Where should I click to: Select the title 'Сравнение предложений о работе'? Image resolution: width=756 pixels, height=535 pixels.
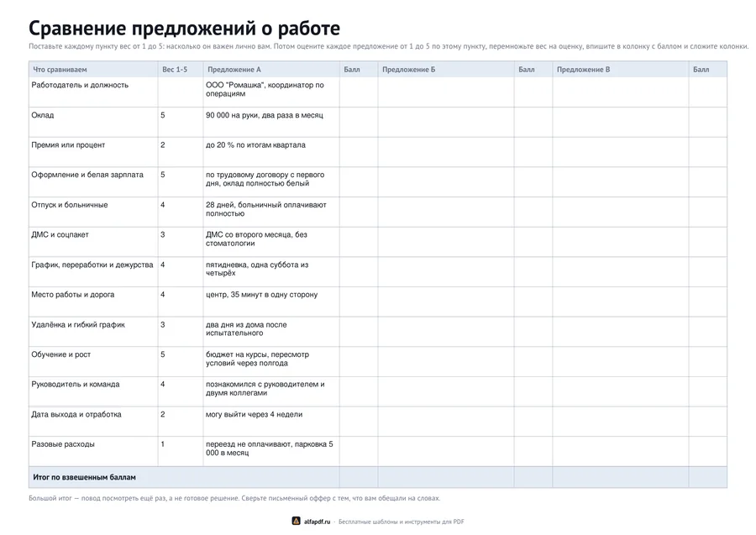(184, 28)
